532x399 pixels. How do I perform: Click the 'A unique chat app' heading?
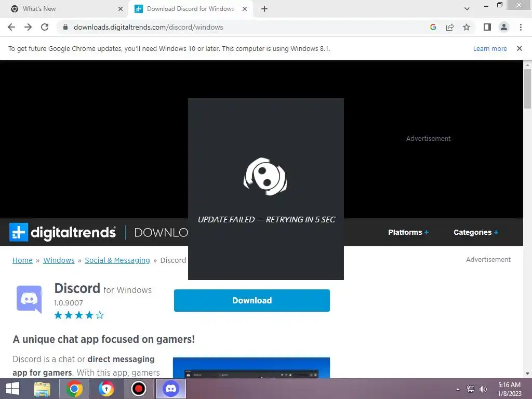(103, 339)
